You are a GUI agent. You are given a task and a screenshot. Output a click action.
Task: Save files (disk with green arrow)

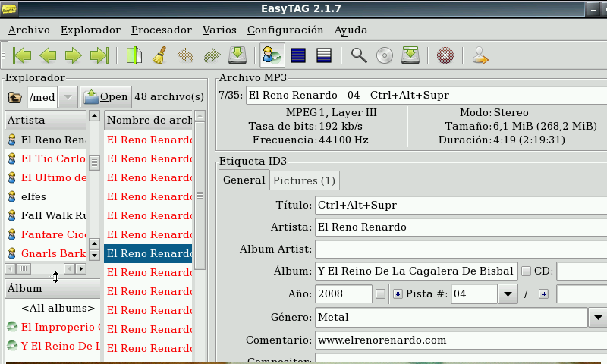[237, 55]
